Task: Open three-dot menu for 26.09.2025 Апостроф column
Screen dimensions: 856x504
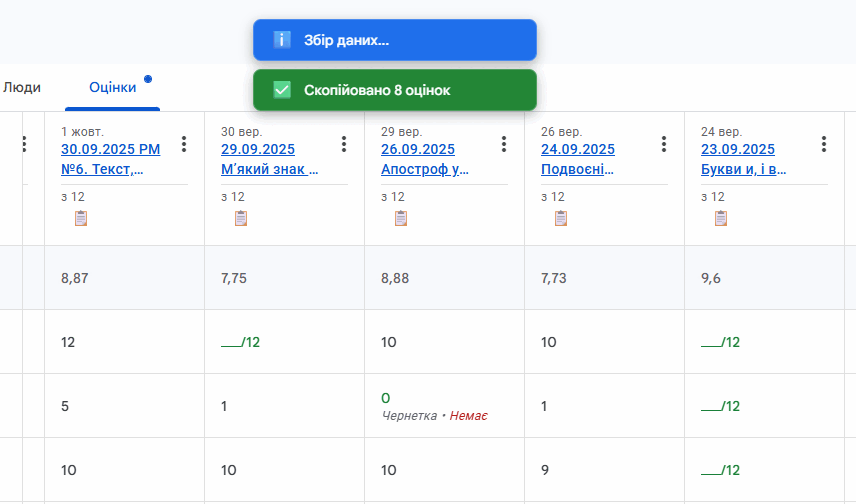Action: 504,144
